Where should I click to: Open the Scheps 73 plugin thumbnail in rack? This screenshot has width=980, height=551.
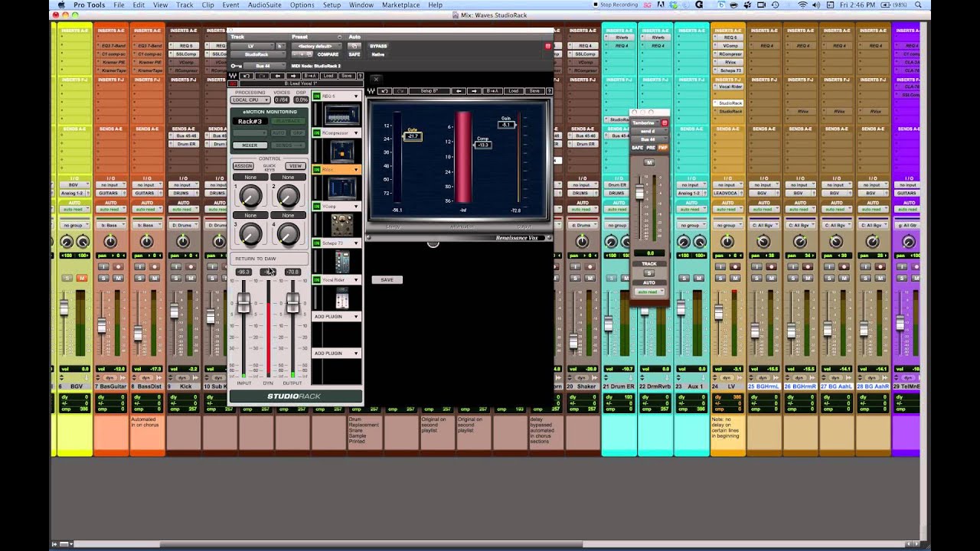click(x=342, y=261)
